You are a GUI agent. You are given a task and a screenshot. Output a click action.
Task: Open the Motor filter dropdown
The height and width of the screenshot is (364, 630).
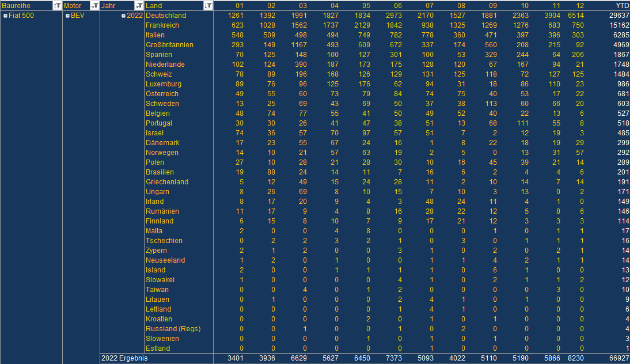pos(94,5)
